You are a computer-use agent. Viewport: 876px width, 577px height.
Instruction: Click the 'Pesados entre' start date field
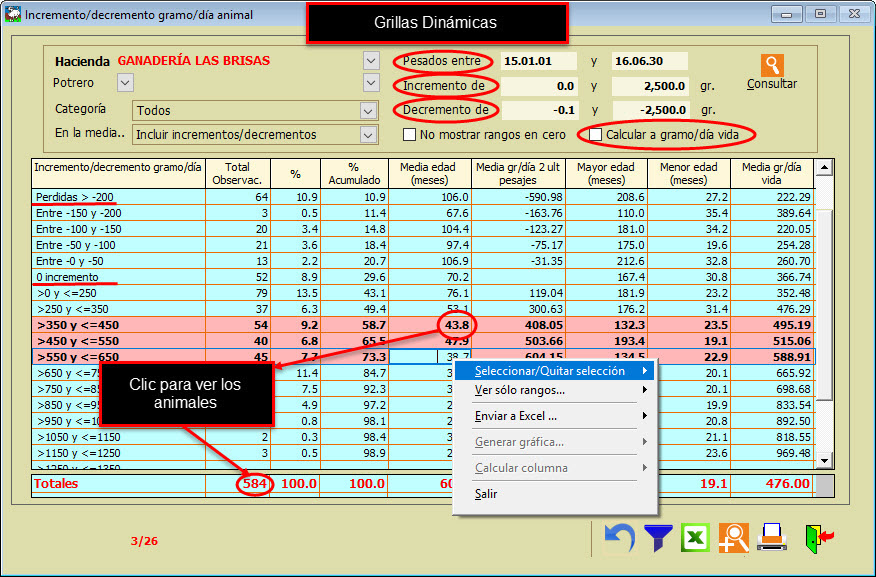pos(538,61)
